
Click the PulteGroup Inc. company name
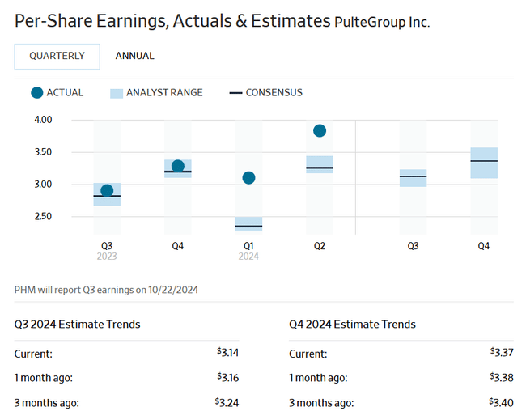pyautogui.click(x=382, y=22)
